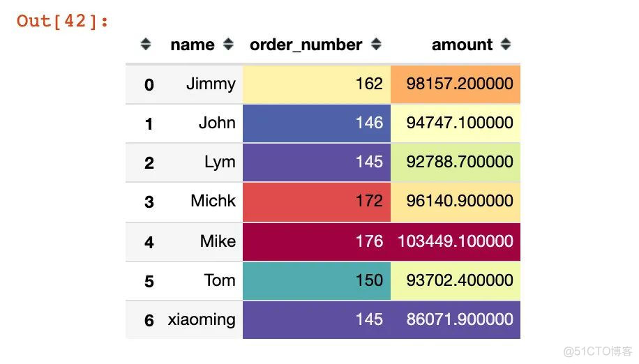
Task: Select the order_number column header text
Action: pos(306,45)
